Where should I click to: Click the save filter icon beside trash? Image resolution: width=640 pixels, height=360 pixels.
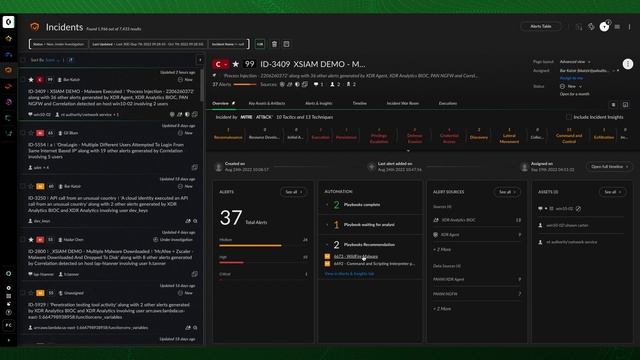coord(286,44)
